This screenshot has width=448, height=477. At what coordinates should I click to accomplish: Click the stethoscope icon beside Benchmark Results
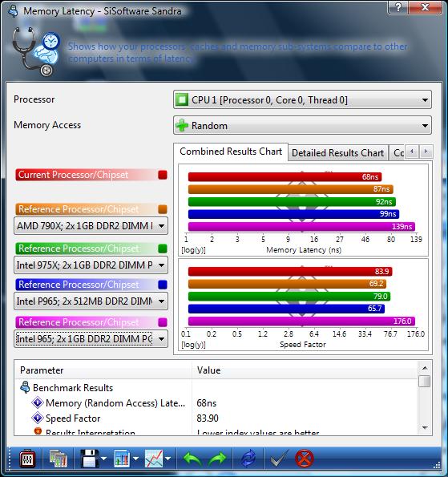tap(25, 387)
